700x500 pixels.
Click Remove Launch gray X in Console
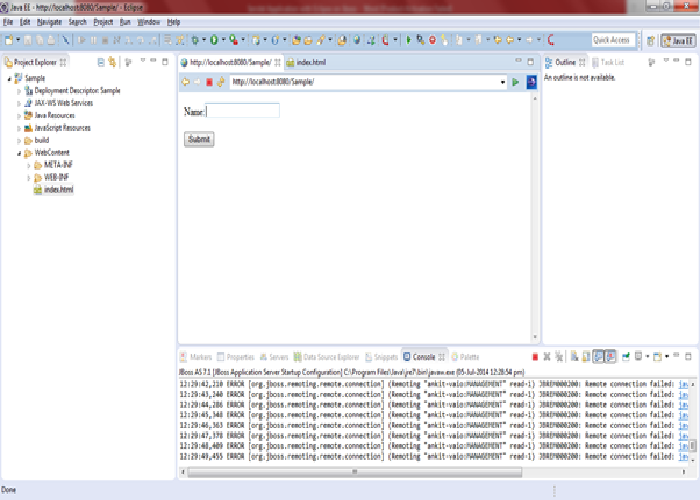pyautogui.click(x=546, y=357)
